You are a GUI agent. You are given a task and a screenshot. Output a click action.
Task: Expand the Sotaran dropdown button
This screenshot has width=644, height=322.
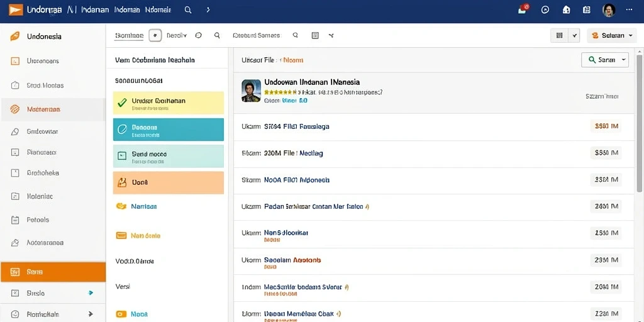click(x=611, y=36)
